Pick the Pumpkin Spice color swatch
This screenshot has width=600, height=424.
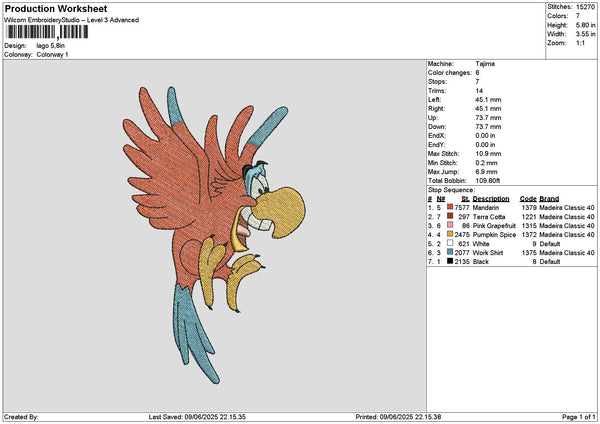448,234
